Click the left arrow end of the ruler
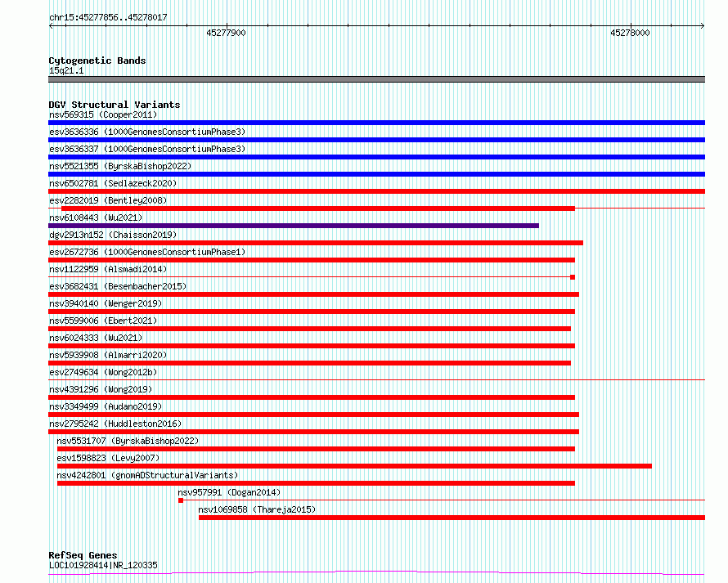 (51, 26)
